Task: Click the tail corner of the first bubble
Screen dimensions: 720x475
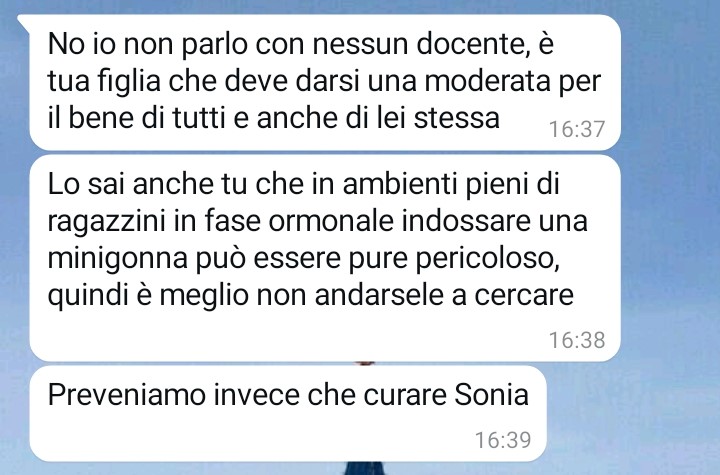Action: [x=24, y=21]
